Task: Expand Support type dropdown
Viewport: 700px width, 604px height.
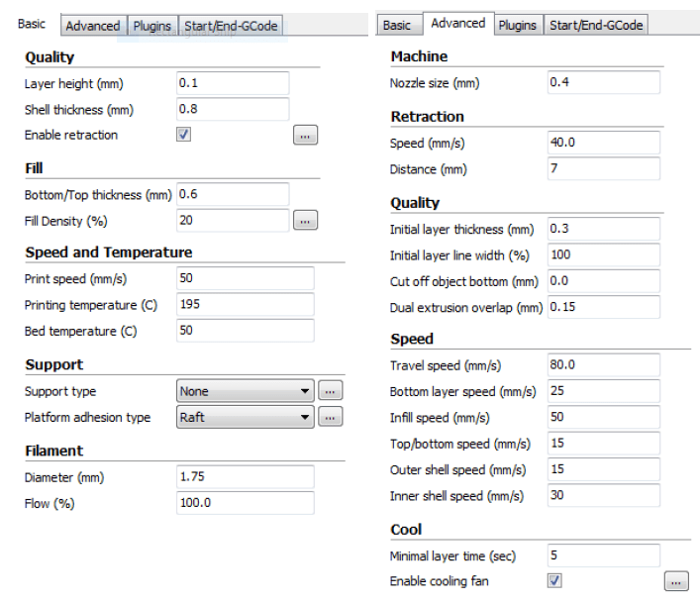Action: click(246, 391)
